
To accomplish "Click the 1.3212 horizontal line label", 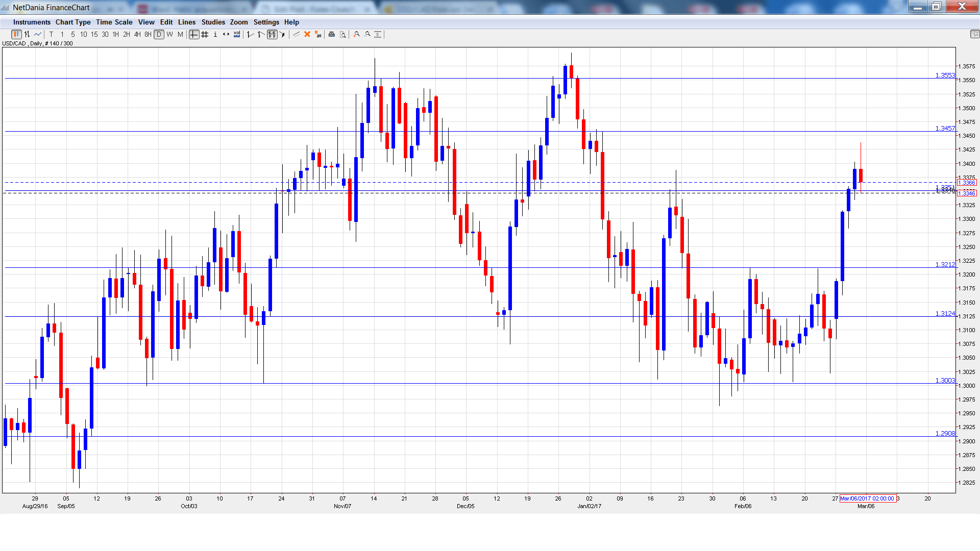I will tap(945, 264).
